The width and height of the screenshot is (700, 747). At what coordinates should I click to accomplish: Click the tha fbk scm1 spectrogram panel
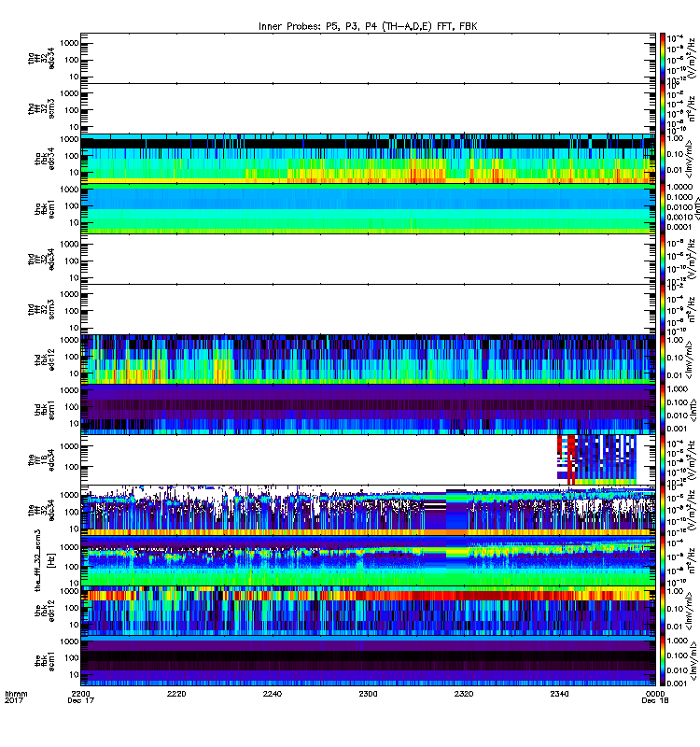(x=368, y=208)
